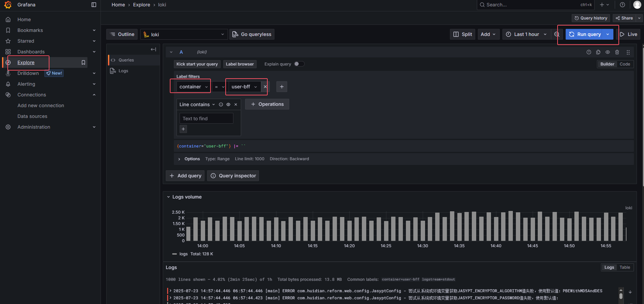Screen dimensions: 644x304
Task: Select Explore in the sidebar
Action: click(x=26, y=62)
